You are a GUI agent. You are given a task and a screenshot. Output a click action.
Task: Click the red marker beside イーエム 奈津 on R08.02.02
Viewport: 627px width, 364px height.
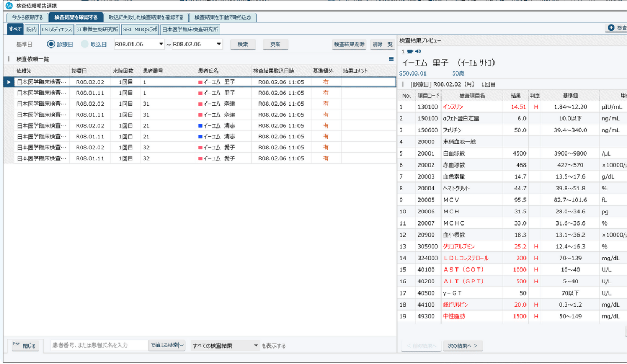click(200, 104)
